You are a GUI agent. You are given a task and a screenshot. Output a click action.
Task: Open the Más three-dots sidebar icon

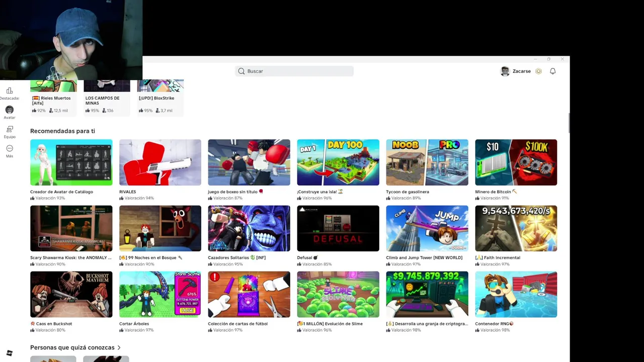click(10, 148)
